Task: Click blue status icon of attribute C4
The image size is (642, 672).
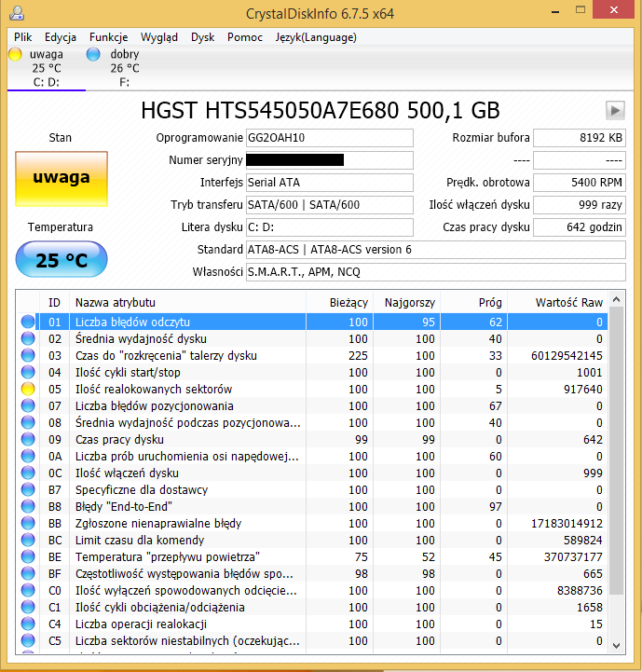Action: pos(28,624)
